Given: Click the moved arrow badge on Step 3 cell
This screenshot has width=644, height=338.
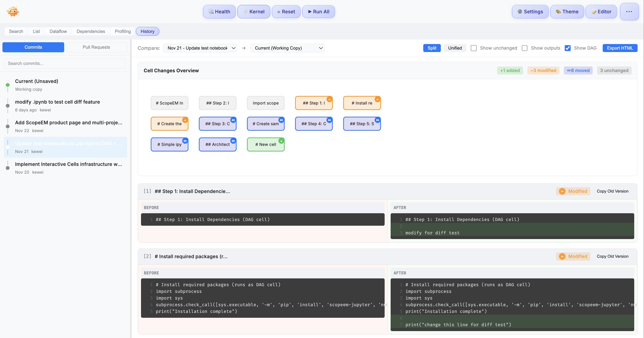Looking at the screenshot, I should [233, 120].
